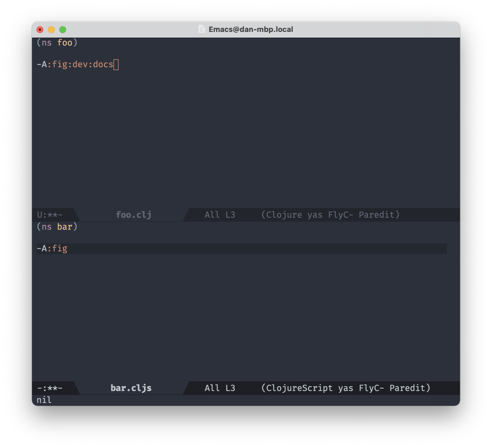492x448 pixels.
Task: Click Paredit minor mode in foo.clj mode line
Action: click(376, 215)
